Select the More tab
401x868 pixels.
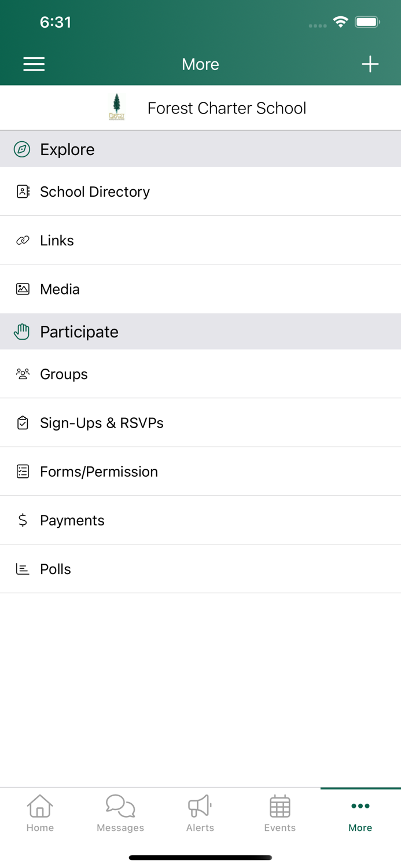point(360,813)
